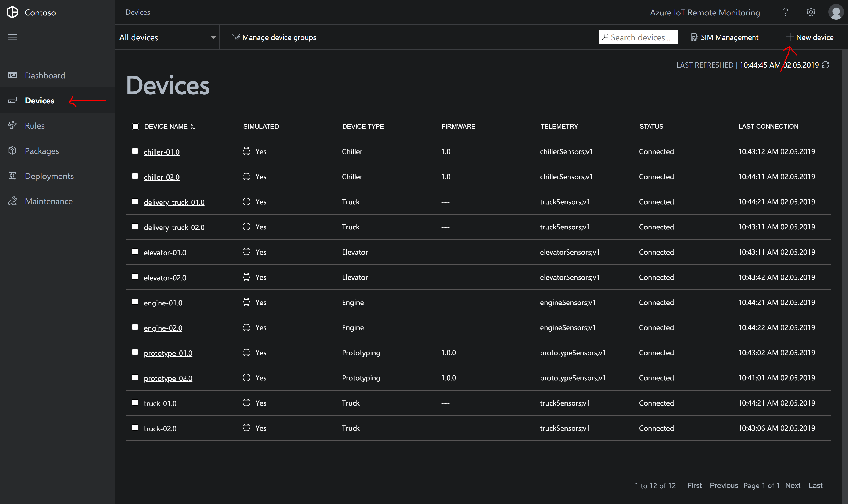
Task: Expand the All devices group dropdown
Action: coord(167,37)
